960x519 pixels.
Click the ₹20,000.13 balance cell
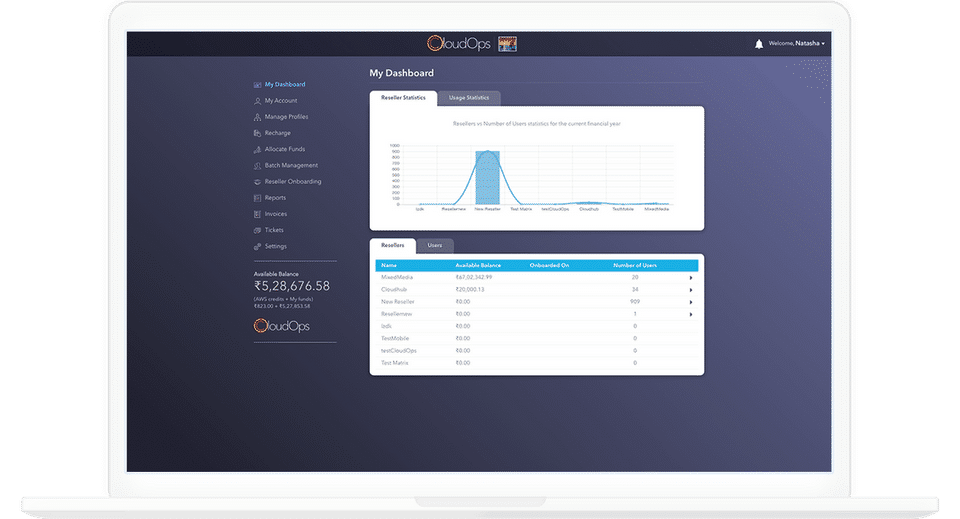(x=470, y=289)
